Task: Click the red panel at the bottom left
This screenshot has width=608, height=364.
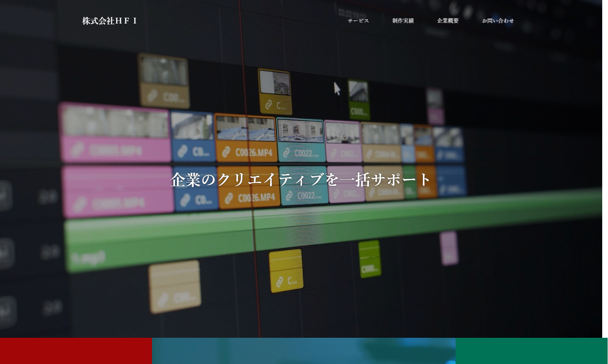Action: tap(76, 351)
